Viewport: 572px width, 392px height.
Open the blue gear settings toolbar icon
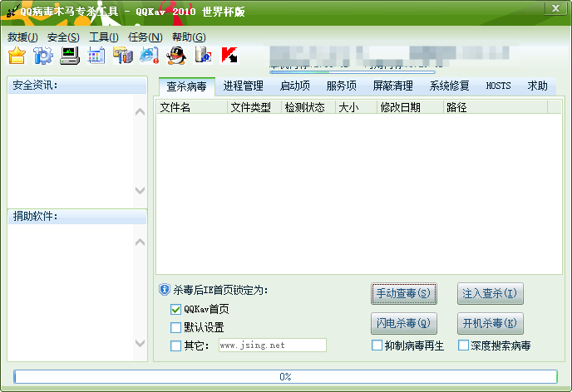click(43, 56)
